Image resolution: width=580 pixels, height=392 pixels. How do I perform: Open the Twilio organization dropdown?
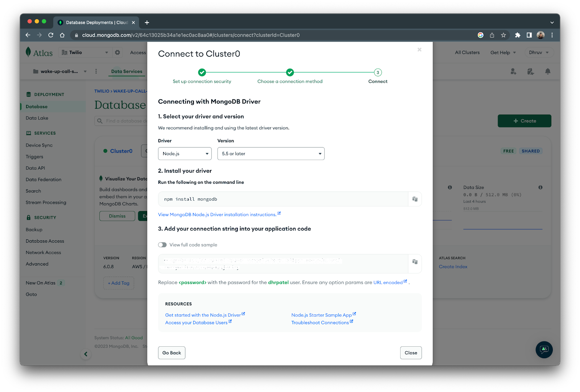tap(85, 53)
